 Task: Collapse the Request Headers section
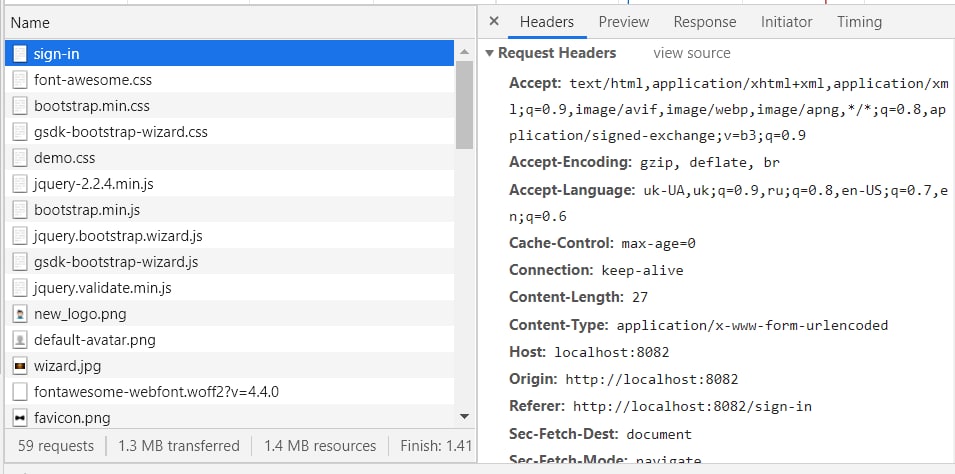coord(490,53)
